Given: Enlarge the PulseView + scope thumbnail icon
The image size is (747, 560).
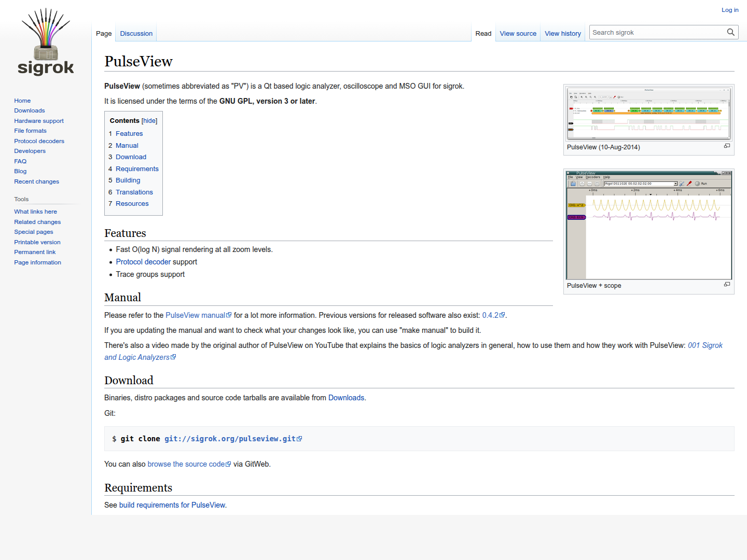Looking at the screenshot, I should [727, 284].
